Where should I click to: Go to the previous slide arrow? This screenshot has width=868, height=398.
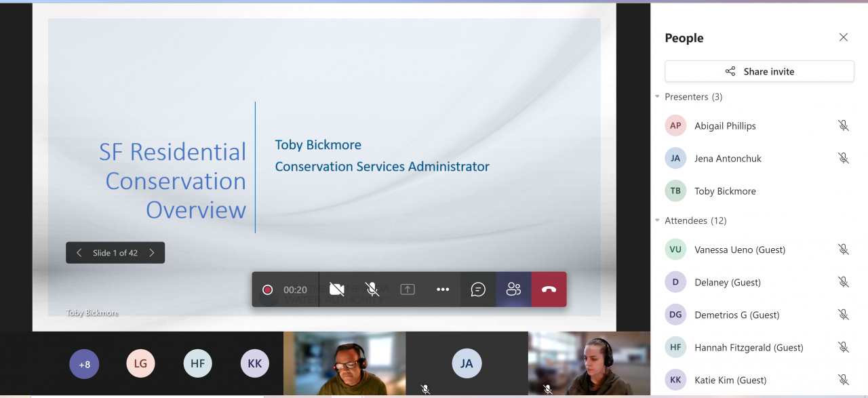(79, 253)
